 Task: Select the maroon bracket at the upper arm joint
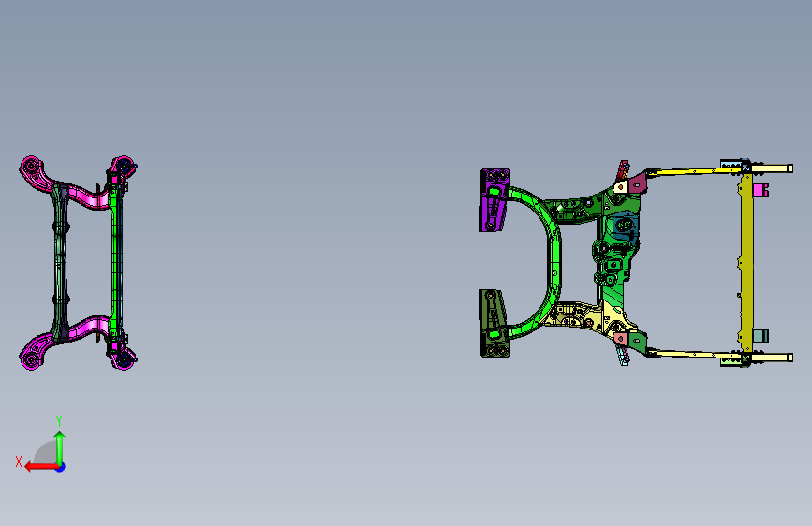[638, 183]
